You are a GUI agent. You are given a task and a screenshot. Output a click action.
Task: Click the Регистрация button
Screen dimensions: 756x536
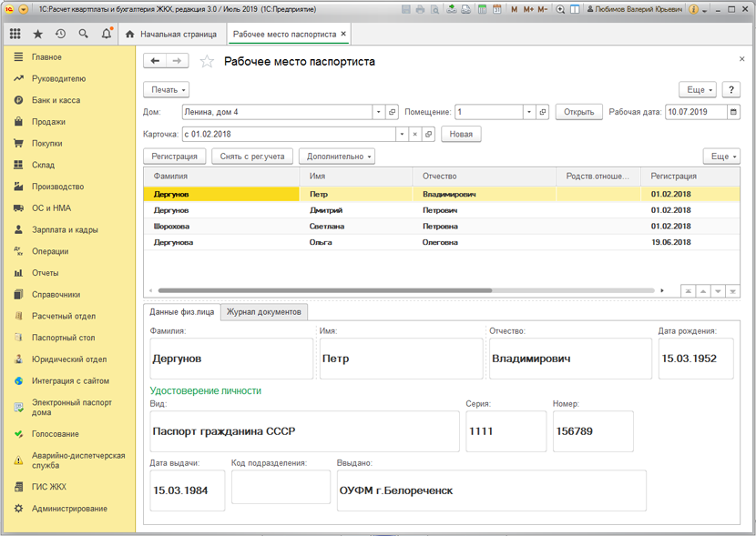pos(175,157)
